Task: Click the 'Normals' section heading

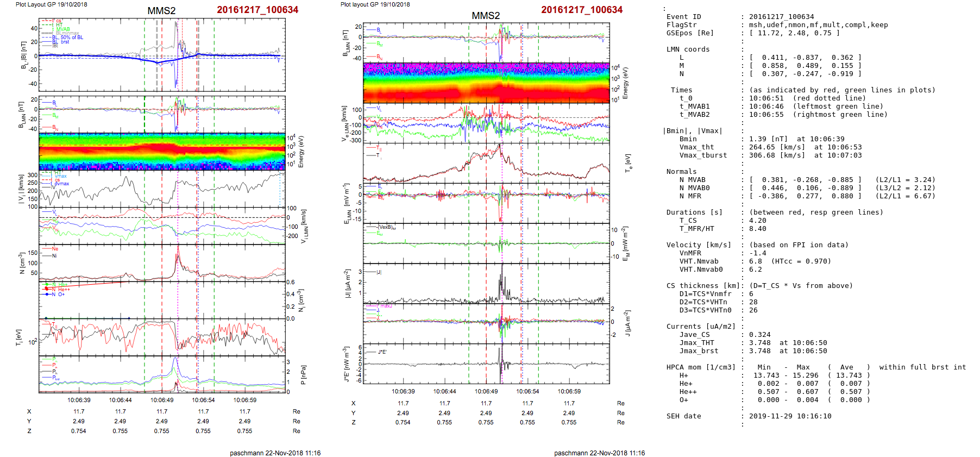Action: click(x=681, y=172)
